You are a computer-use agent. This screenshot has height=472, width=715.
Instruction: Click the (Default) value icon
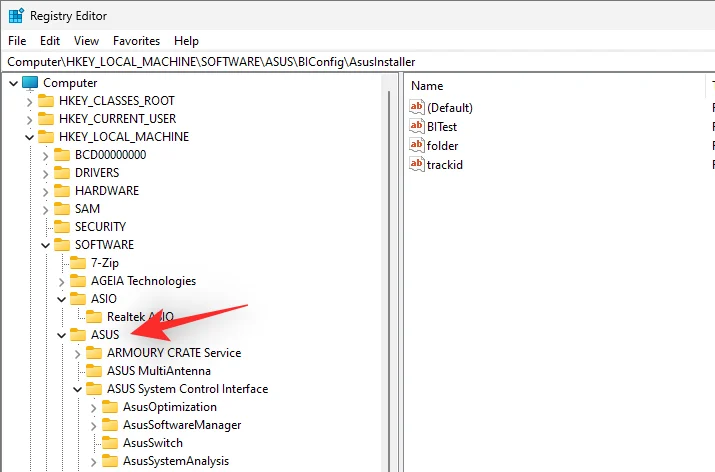click(417, 107)
